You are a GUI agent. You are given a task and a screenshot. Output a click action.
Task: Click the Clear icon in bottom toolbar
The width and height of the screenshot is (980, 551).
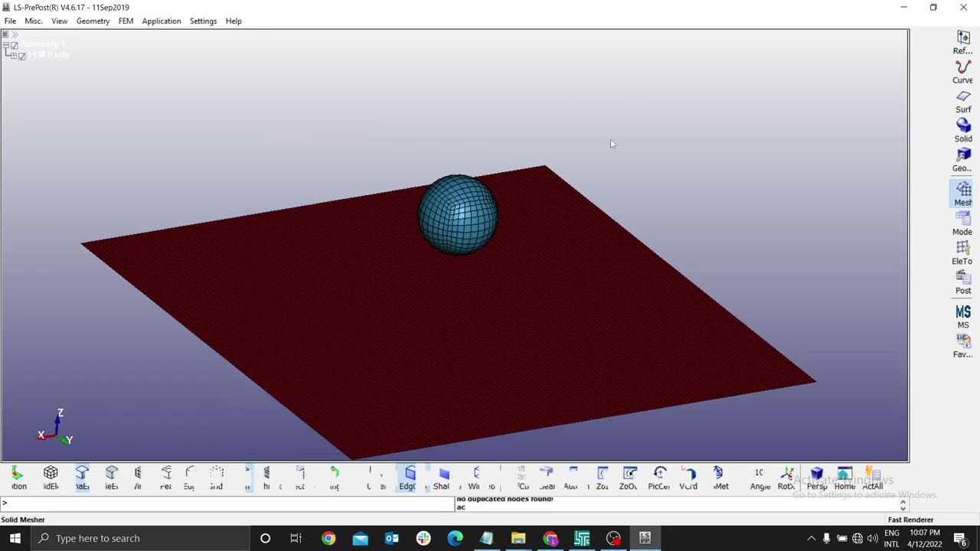[x=547, y=478]
